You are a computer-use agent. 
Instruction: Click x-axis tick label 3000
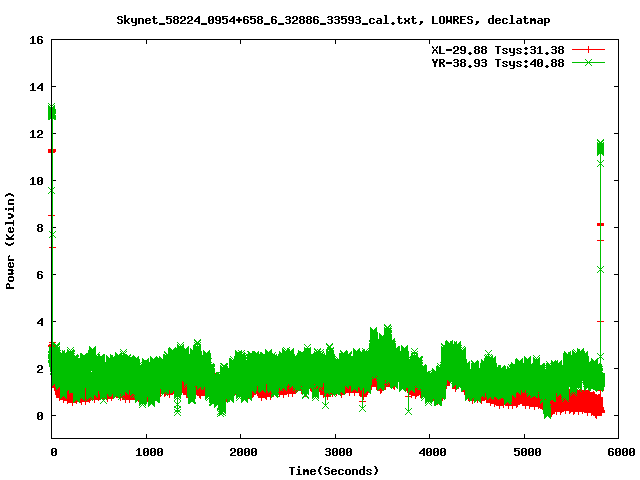(x=338, y=452)
